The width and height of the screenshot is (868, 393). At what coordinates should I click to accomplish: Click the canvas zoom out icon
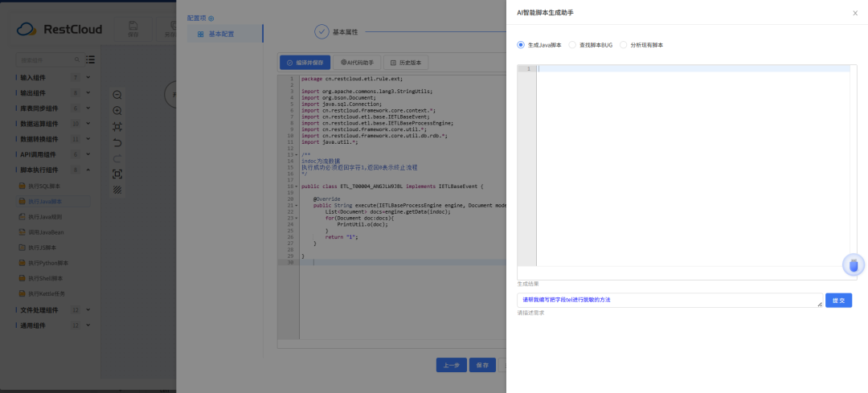point(117,95)
